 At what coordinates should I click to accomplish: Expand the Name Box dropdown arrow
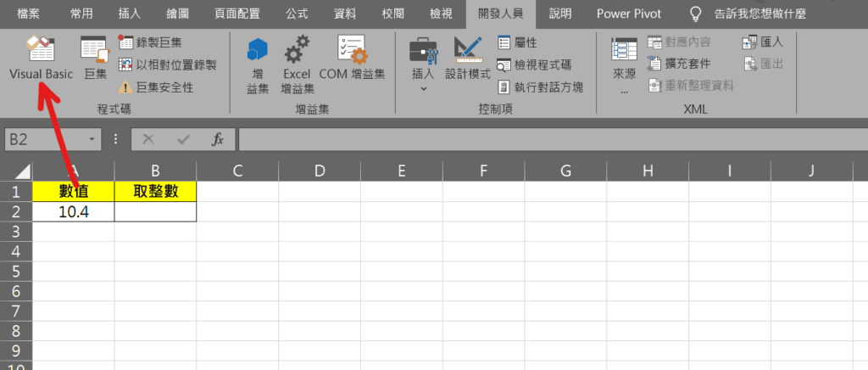[x=92, y=139]
